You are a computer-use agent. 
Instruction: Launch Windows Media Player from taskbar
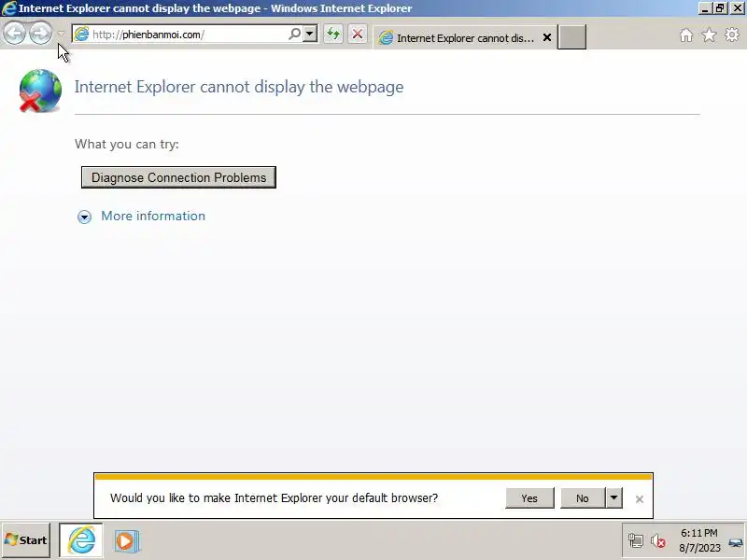click(x=126, y=541)
